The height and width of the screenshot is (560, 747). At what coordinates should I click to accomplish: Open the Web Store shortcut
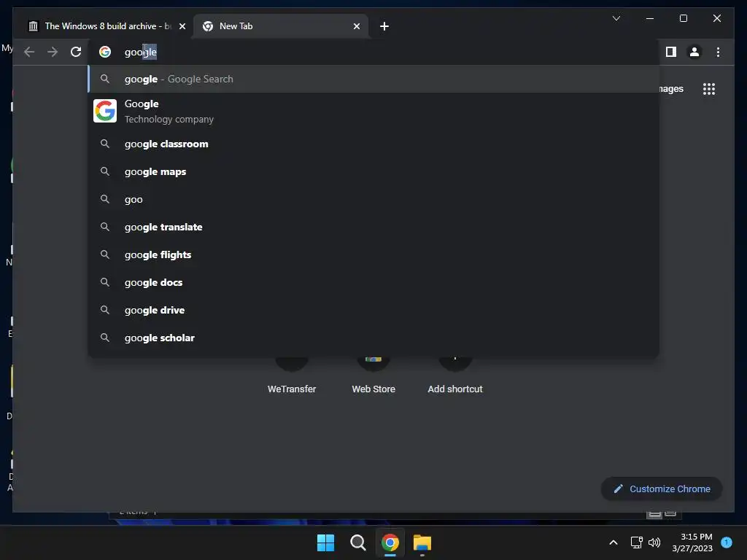tap(373, 376)
